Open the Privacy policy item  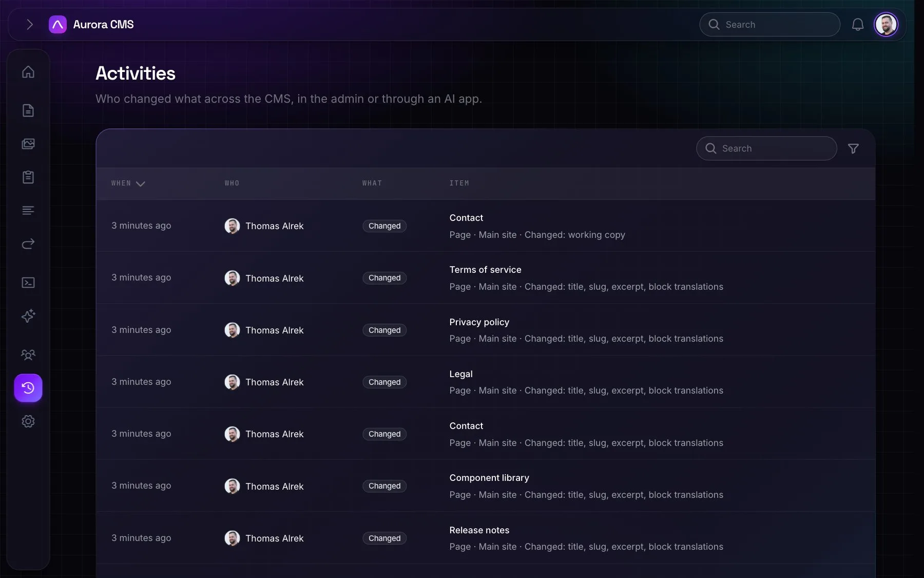point(479,322)
